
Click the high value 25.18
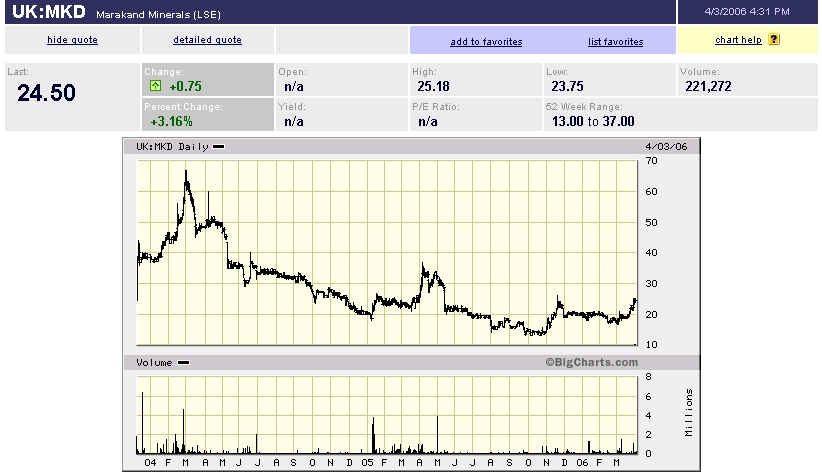[x=433, y=86]
